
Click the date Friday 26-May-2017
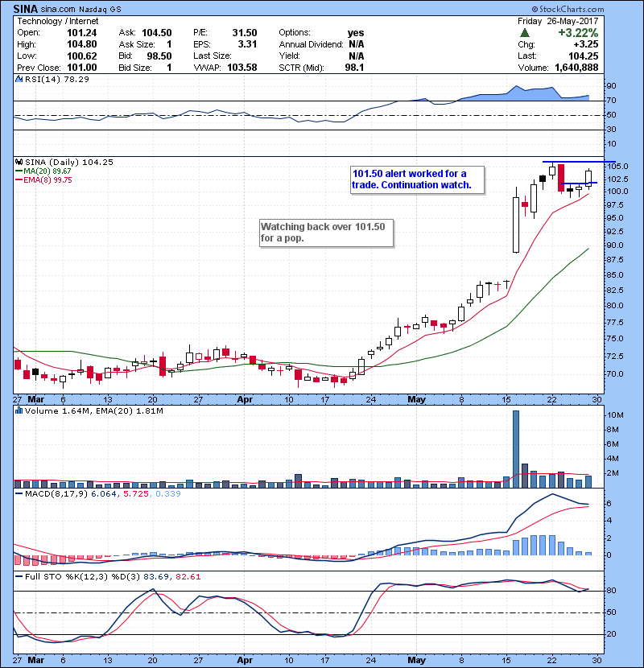(558, 21)
